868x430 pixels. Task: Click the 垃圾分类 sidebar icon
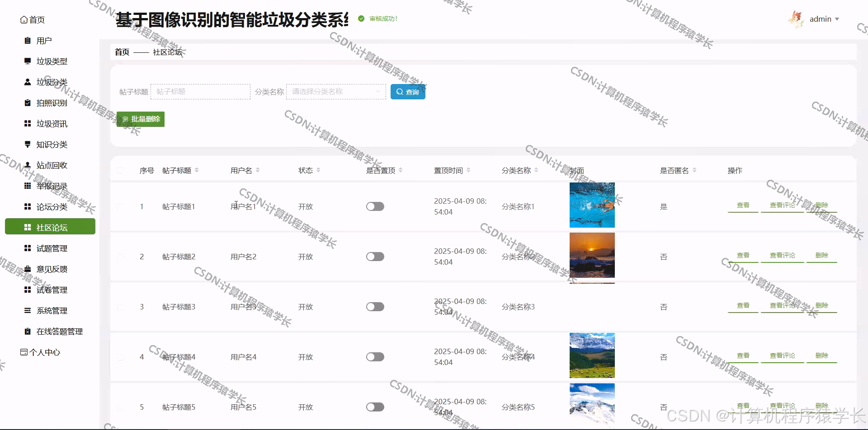[x=28, y=82]
